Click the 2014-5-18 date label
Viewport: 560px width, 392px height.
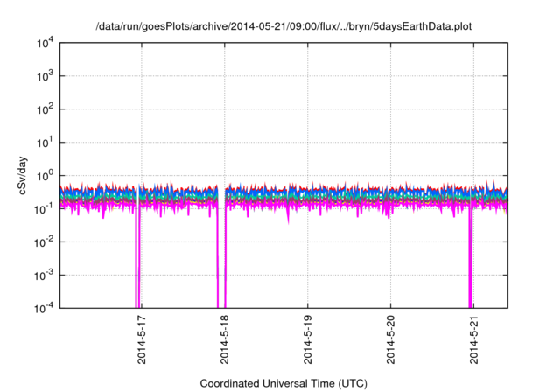tap(225, 339)
